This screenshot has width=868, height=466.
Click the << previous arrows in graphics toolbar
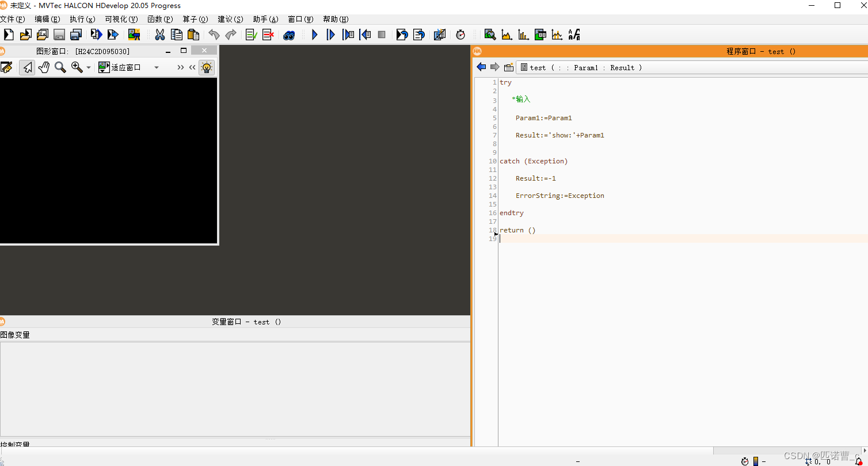point(192,67)
